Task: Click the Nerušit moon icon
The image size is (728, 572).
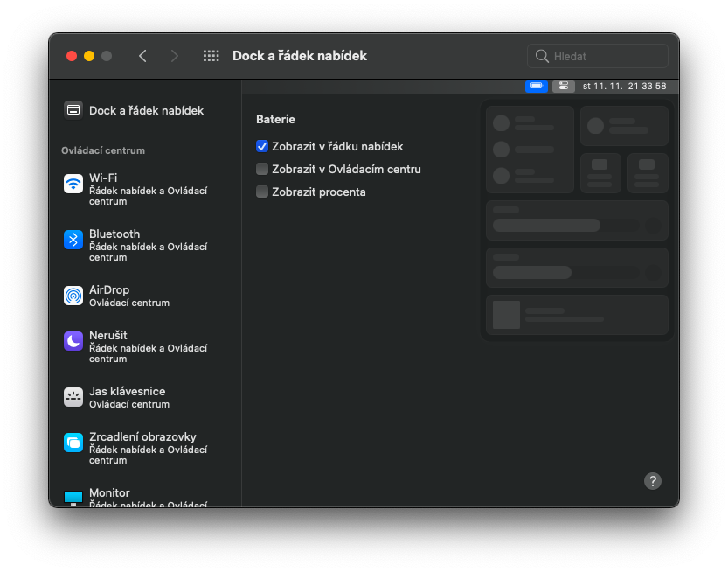Action: point(73,341)
